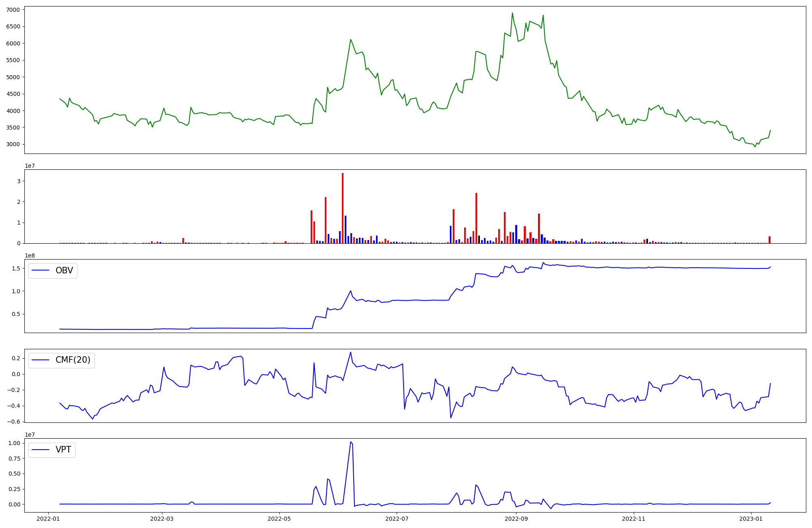812x528 pixels.
Task: Click the last red volume bar on the right
Action: coord(769,240)
